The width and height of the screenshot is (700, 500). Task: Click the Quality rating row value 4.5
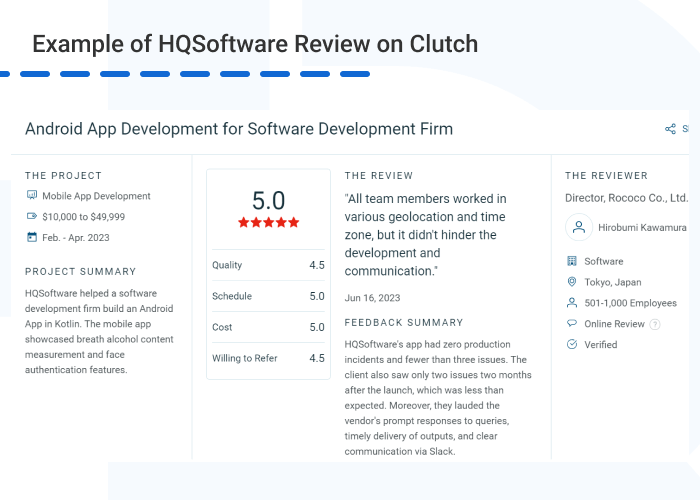317,265
